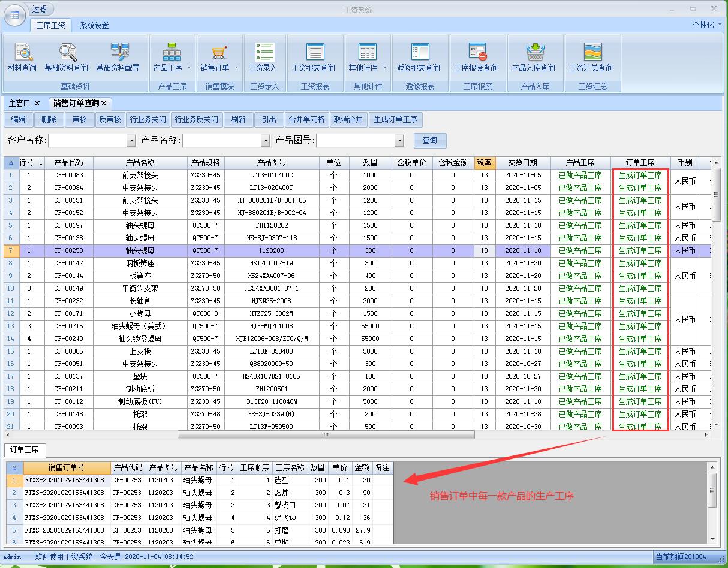Screen dimensions: 728x568
Task: Switch to the 系统设置 ribbon tab
Action: pyautogui.click(x=94, y=25)
